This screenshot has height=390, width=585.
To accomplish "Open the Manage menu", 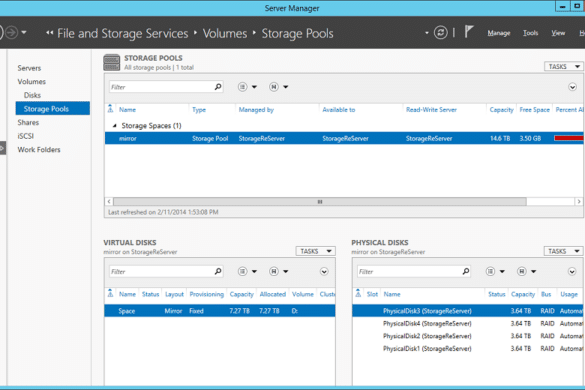I will [x=499, y=33].
